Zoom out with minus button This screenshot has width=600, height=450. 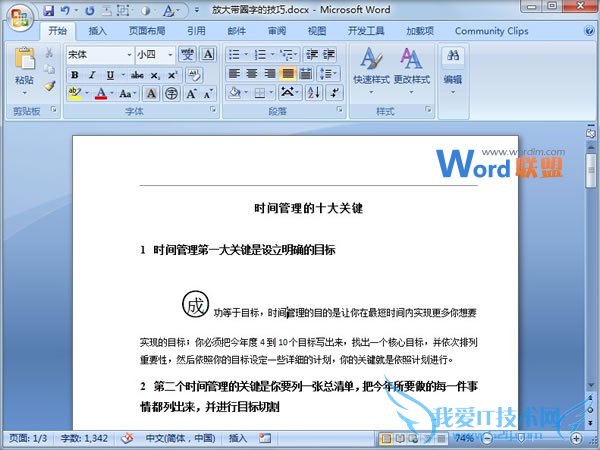[488, 438]
